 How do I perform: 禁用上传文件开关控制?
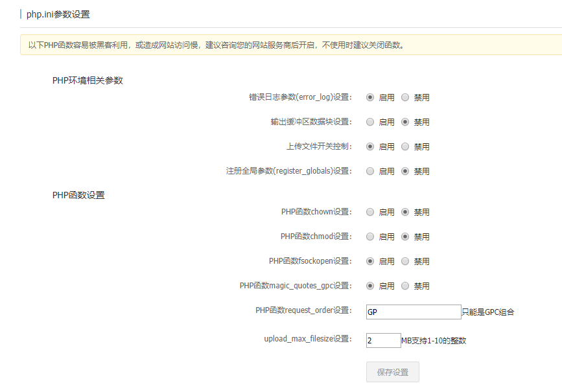pos(405,146)
